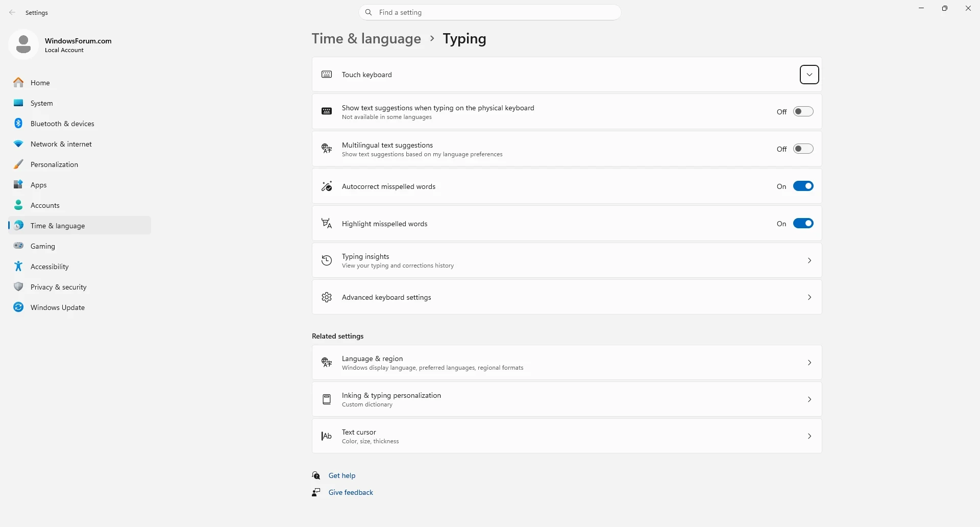Click the Typing insights history icon

(x=327, y=260)
